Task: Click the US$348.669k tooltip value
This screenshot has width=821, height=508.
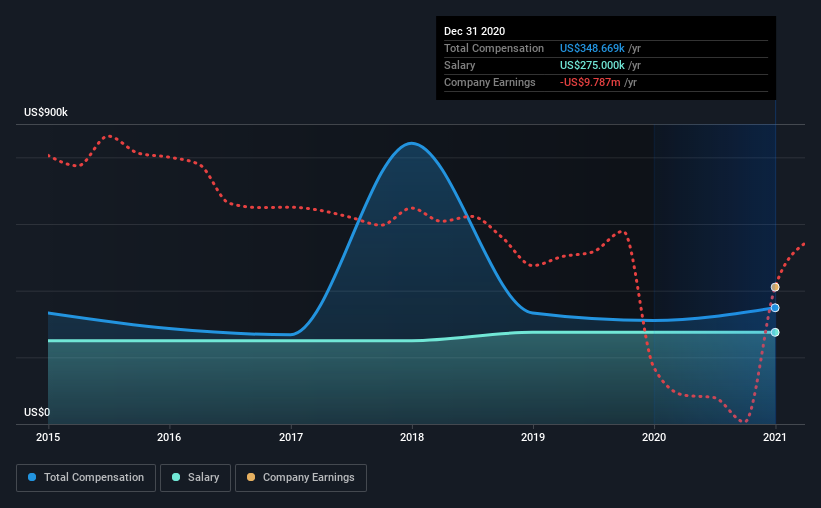Action: 592,48
